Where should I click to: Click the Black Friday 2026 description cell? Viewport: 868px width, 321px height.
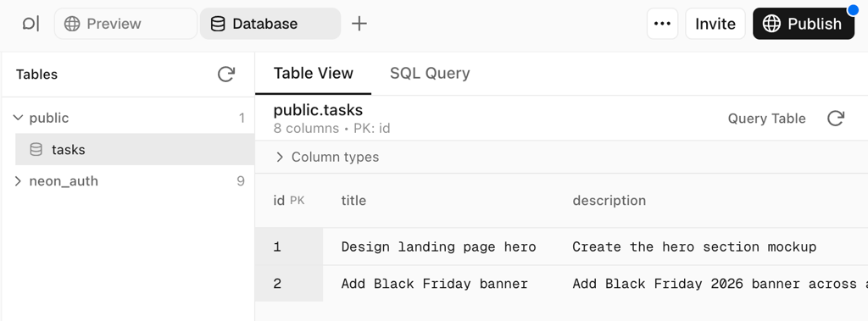coord(720,284)
